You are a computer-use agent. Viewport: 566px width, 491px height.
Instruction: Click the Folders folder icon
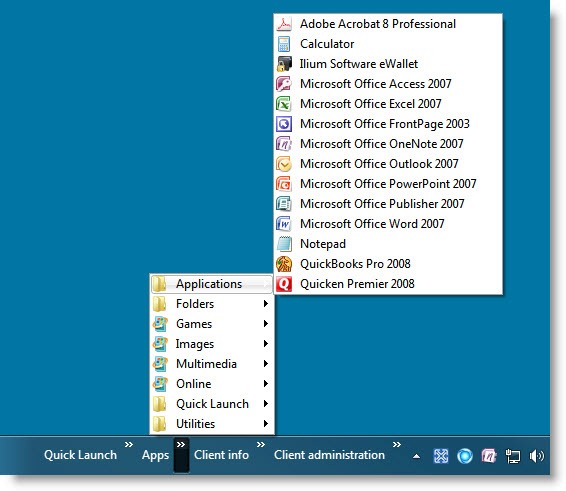coord(159,304)
